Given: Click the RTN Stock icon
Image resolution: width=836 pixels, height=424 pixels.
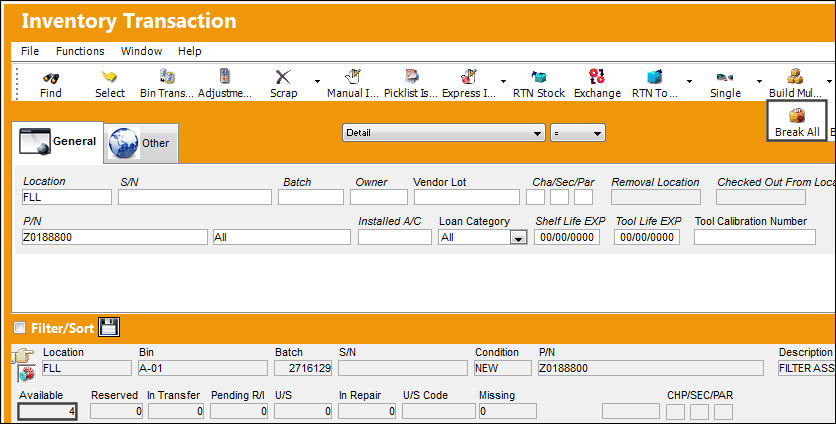Looking at the screenshot, I should click(538, 77).
